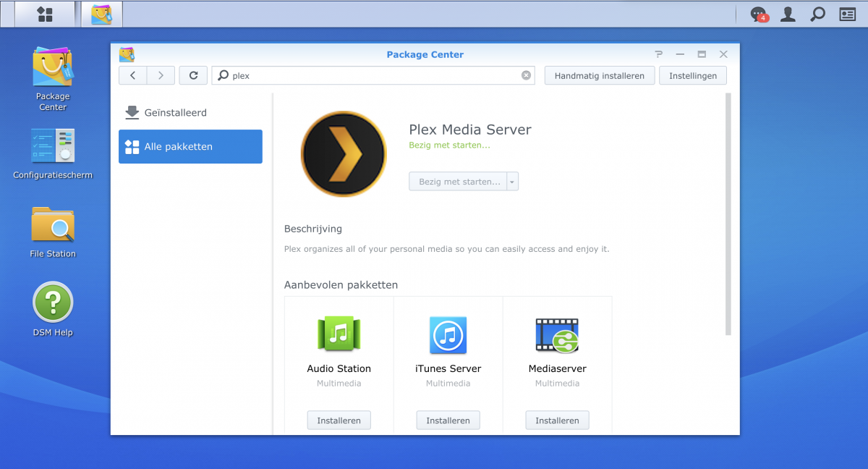This screenshot has width=868, height=469.
Task: Click into the plex search field
Action: click(x=373, y=75)
